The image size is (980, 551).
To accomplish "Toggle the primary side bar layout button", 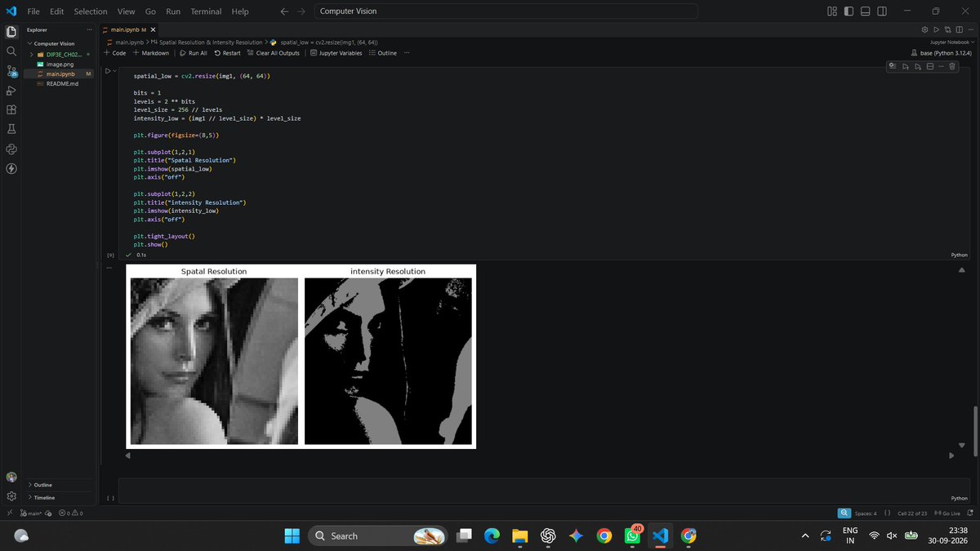I will click(849, 11).
